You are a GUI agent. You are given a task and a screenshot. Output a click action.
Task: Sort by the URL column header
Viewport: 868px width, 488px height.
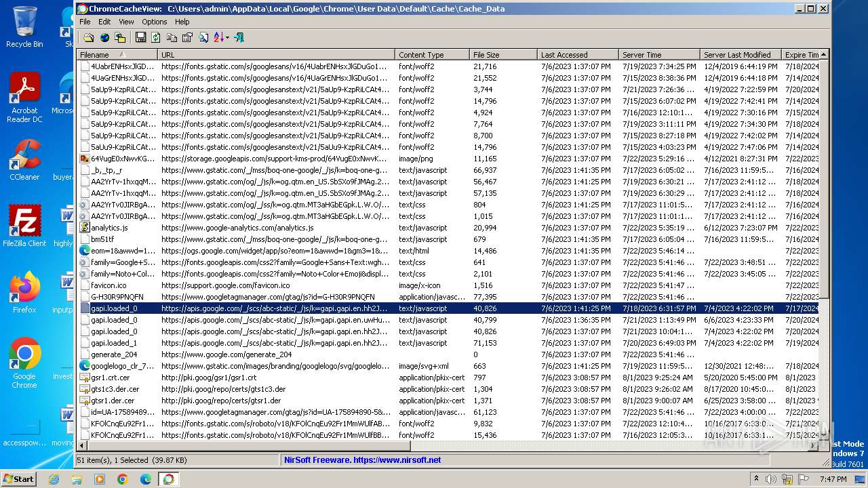(x=276, y=55)
